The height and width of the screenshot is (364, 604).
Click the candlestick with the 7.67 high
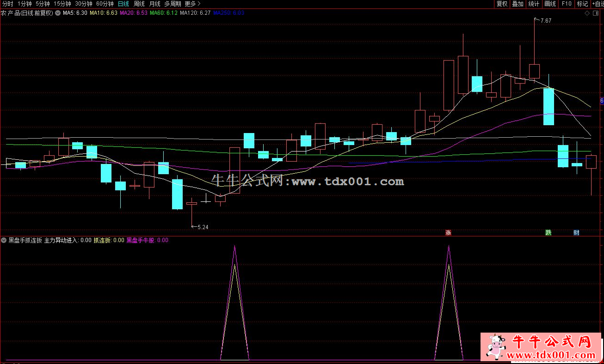[534, 71]
